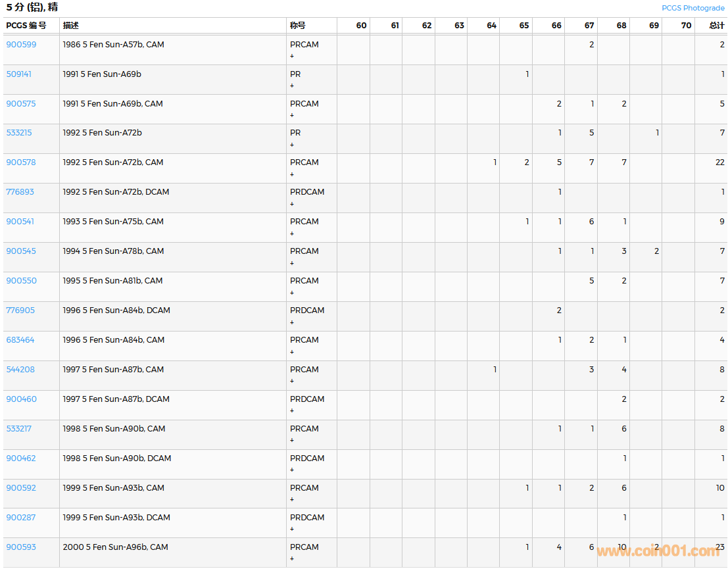Image resolution: width=728 pixels, height=569 pixels.
Task: Expand plus under 1997 Sun-A87b PRDCAM
Action: click(292, 411)
